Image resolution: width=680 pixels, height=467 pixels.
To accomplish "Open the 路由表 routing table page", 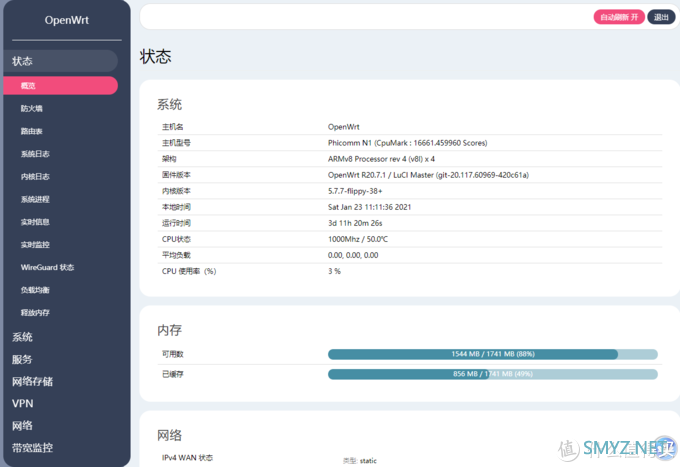I will [32, 131].
